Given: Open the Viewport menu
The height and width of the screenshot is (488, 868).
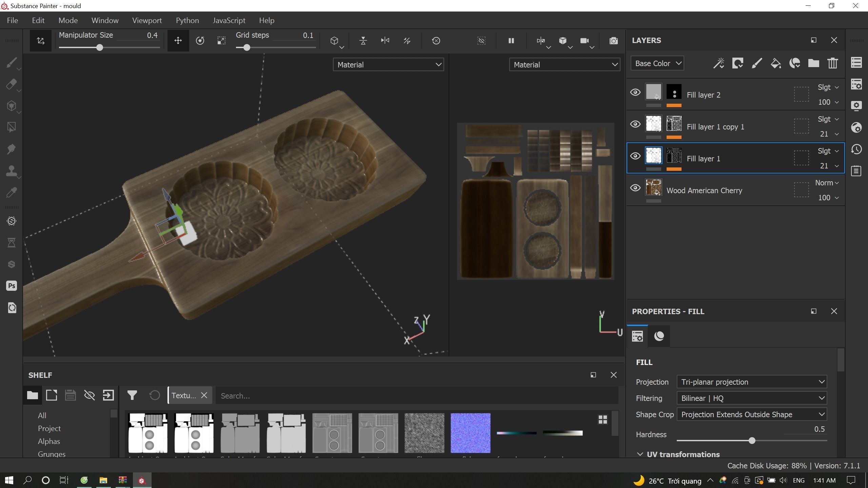Looking at the screenshot, I should pyautogui.click(x=147, y=20).
